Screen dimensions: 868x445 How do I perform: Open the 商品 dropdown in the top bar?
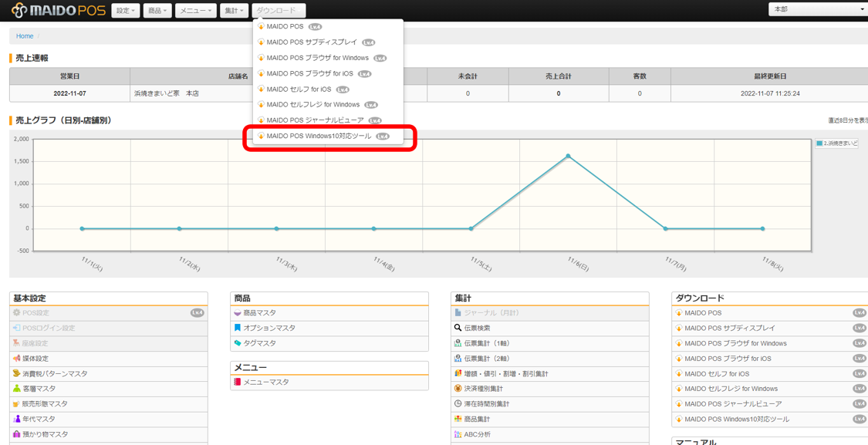[x=157, y=11]
